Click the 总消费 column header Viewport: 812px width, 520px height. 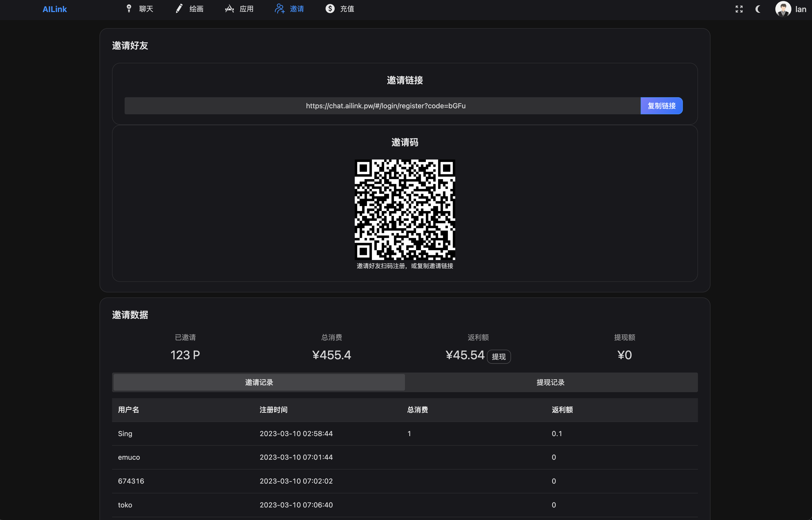[x=418, y=410]
